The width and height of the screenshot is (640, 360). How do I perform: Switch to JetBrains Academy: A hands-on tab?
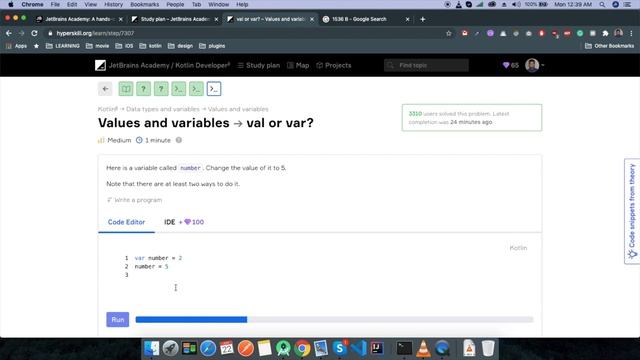80,19
